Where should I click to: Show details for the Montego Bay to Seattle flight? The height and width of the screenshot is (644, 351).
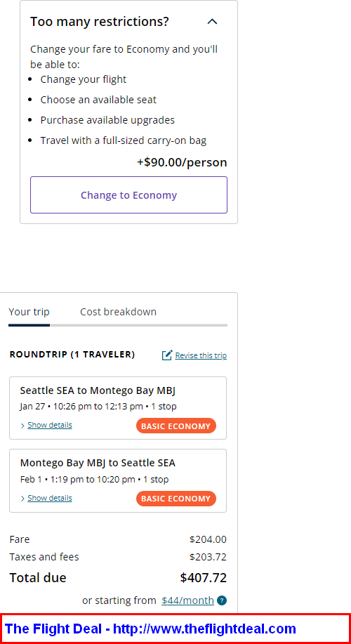click(x=50, y=498)
